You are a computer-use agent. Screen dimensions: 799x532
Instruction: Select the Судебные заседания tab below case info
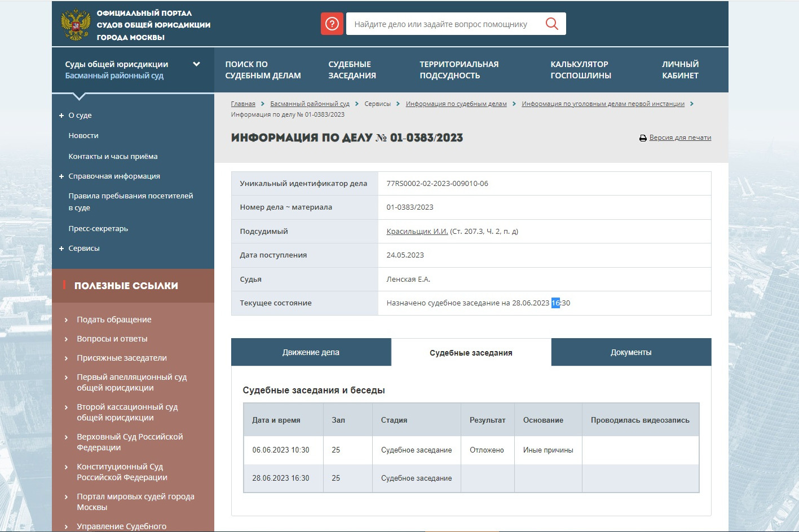pyautogui.click(x=471, y=353)
